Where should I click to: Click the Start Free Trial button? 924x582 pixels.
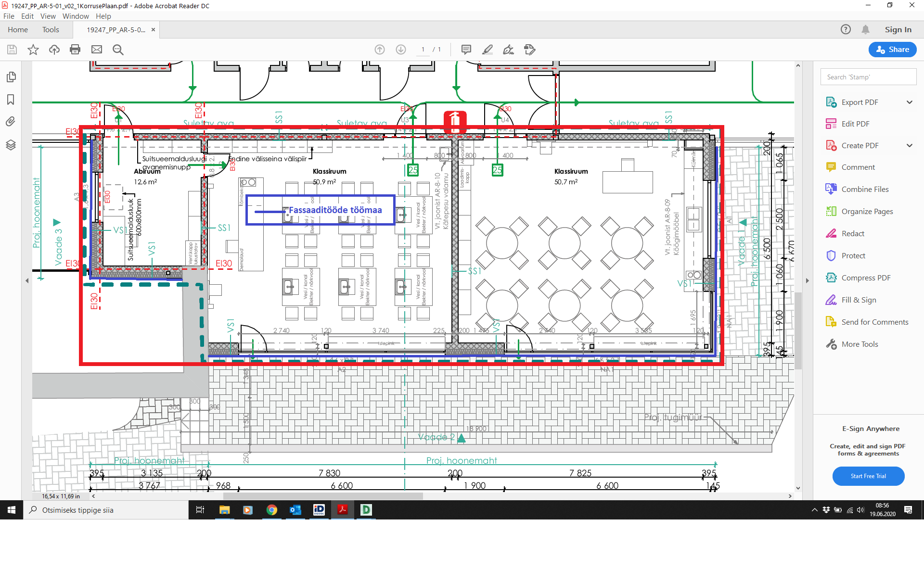coord(868,476)
